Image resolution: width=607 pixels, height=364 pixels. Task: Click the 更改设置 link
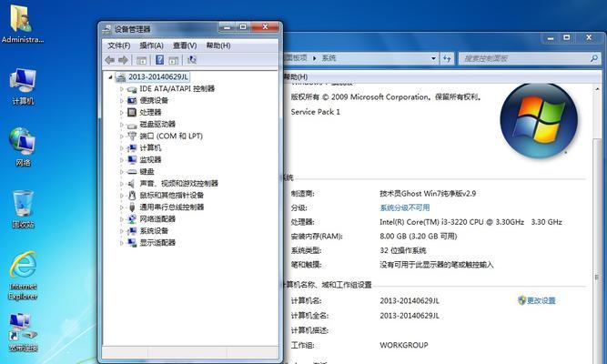pos(537,300)
